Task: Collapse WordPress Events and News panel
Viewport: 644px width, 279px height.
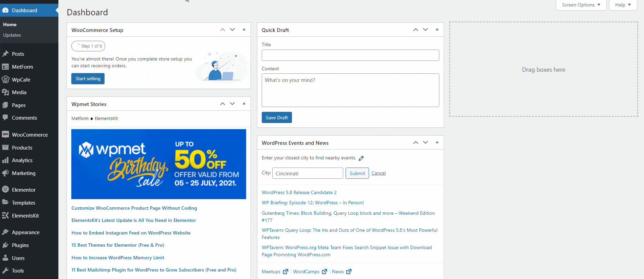Action: click(437, 142)
